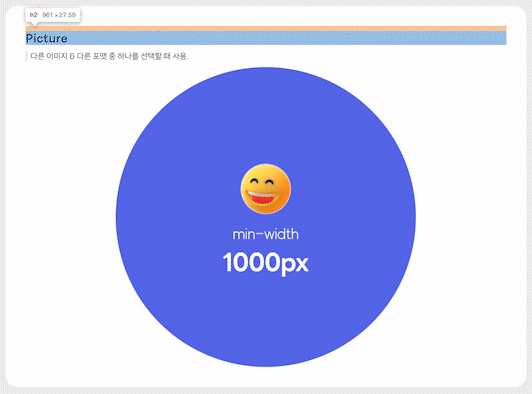The height and width of the screenshot is (394, 532).
Task: Click the h2 size tooltip above the heading
Action: tap(53, 15)
